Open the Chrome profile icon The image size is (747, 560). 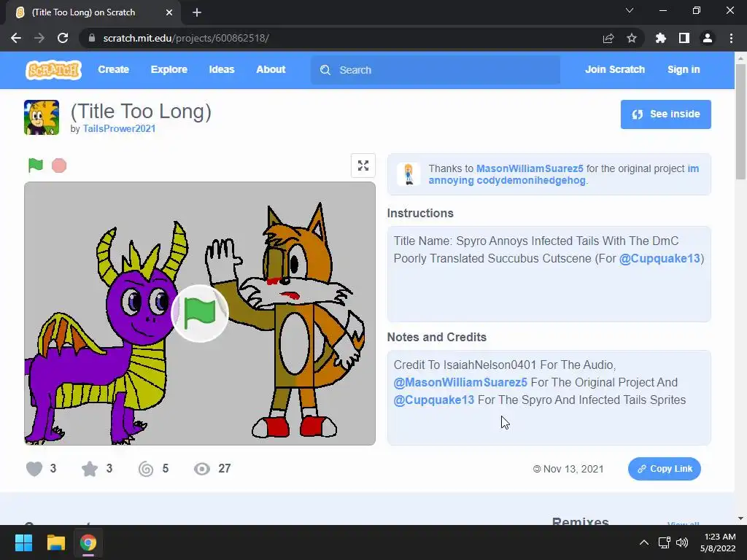coord(708,38)
